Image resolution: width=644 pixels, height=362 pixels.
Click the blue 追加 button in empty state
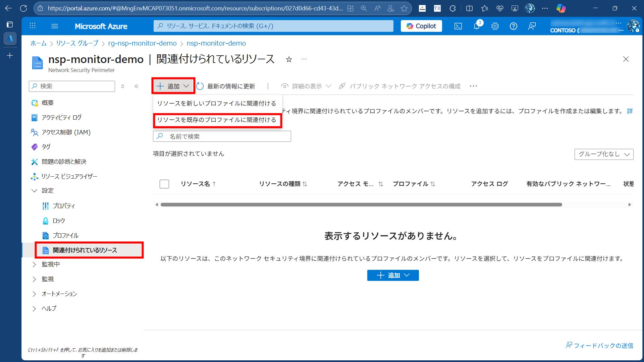(x=393, y=276)
